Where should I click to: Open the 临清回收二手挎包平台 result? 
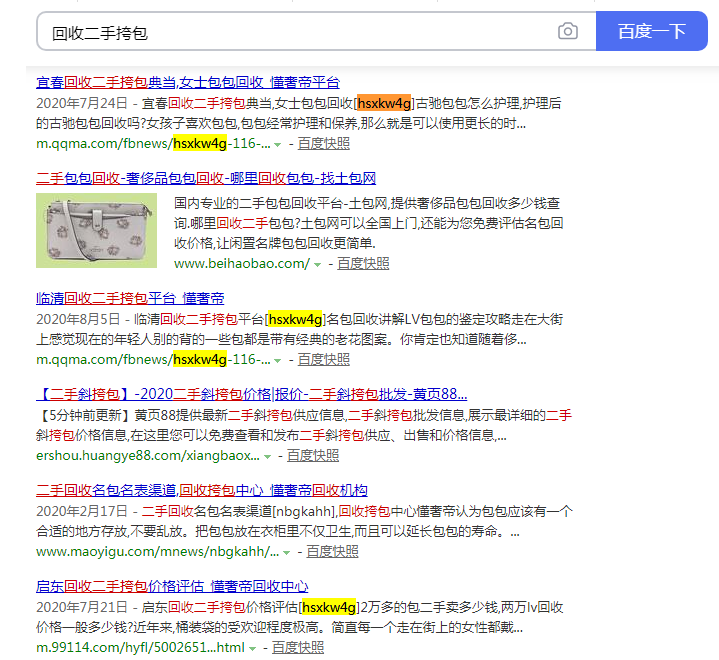[130, 298]
